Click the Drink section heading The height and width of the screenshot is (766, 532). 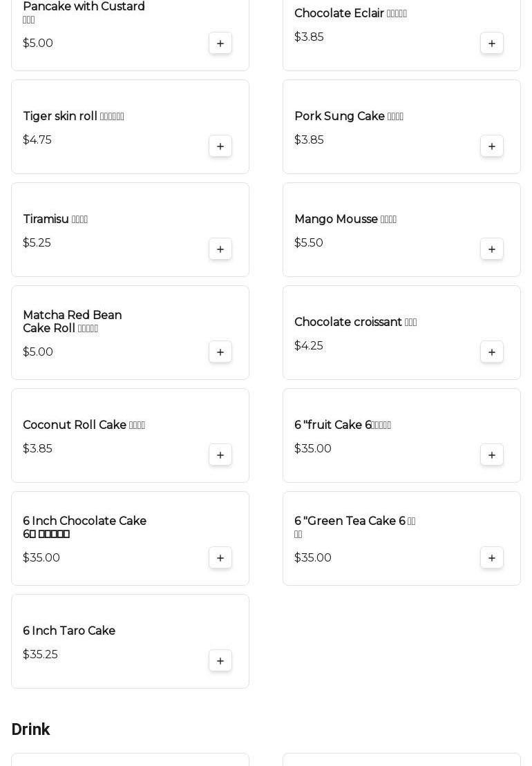(30, 729)
